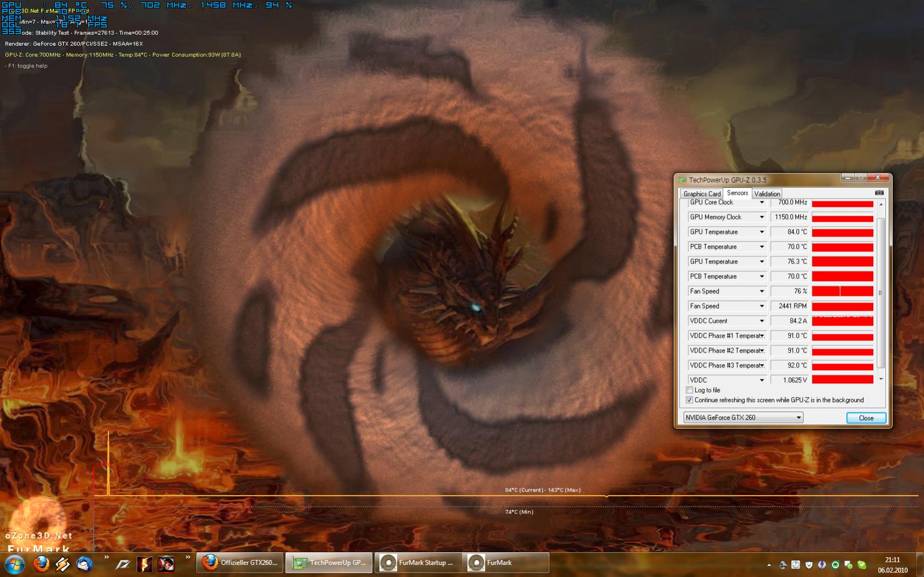Open the Resident Evil 5 shortcut icon
Viewport: 924px width, 577px height.
click(144, 564)
